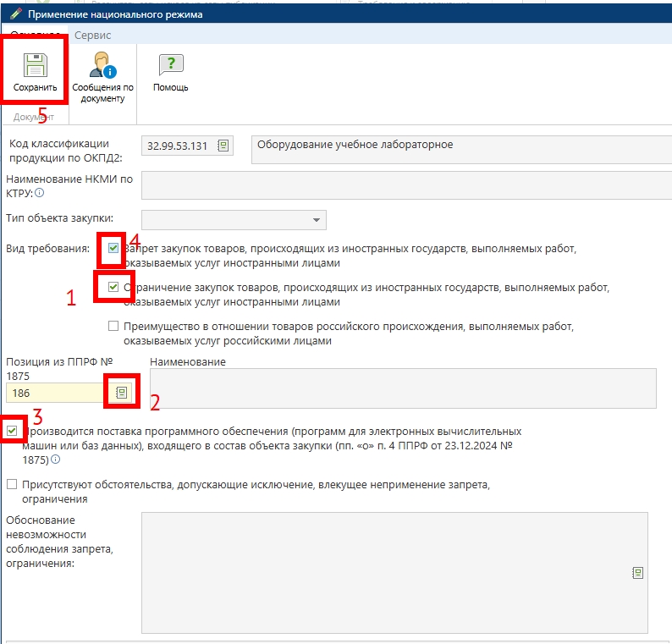
Task: Uncheck Ограничение закупок товаров checkbox
Action: tap(113, 288)
